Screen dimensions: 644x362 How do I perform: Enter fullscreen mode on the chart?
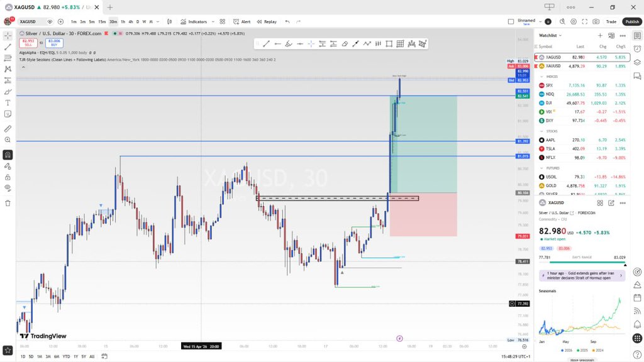[x=584, y=21]
